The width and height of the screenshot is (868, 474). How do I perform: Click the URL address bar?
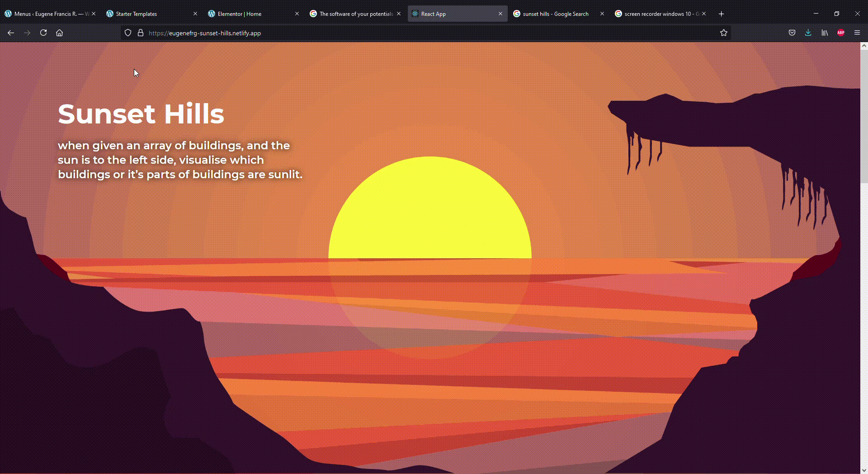[425, 33]
